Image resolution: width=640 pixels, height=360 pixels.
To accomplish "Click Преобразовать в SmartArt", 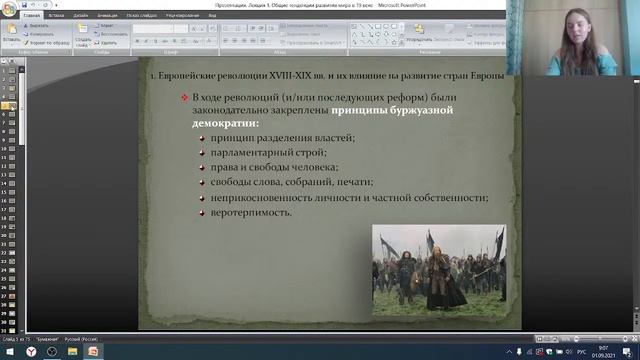I will [x=313, y=42].
